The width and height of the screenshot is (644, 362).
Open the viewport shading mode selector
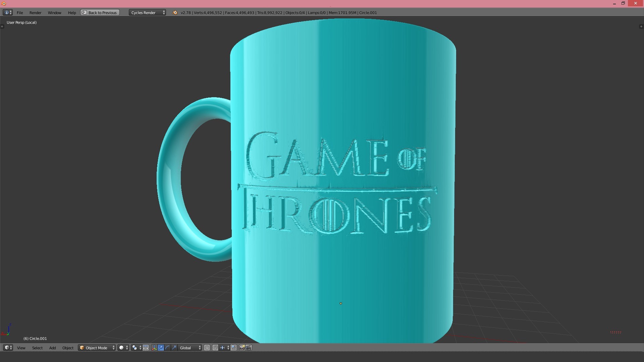(x=123, y=348)
